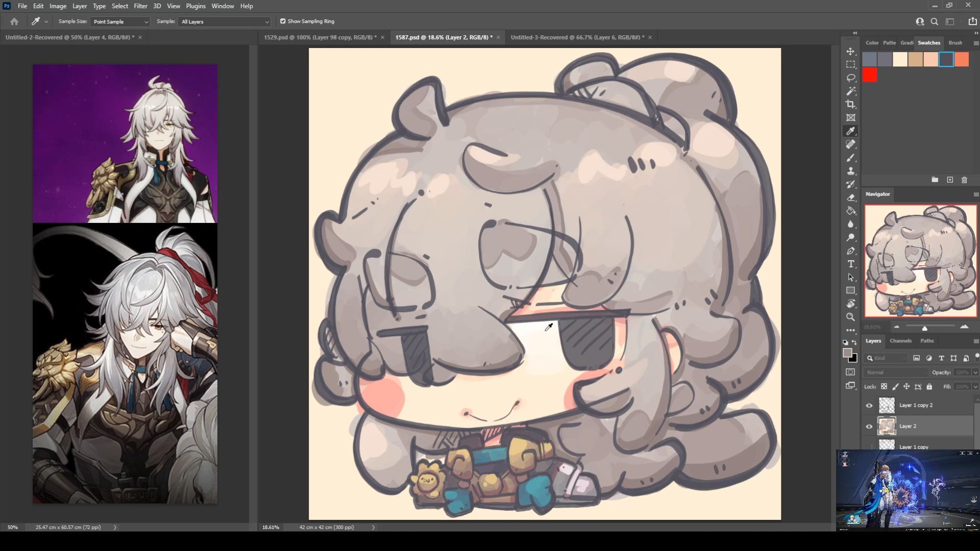Open Layers panel flyout menu
This screenshot has height=551, width=980.
click(x=975, y=341)
